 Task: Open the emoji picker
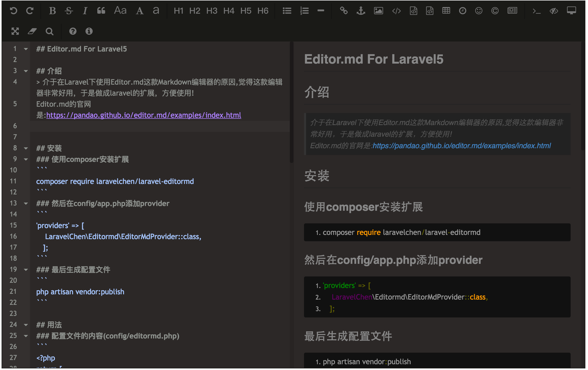coord(479,11)
